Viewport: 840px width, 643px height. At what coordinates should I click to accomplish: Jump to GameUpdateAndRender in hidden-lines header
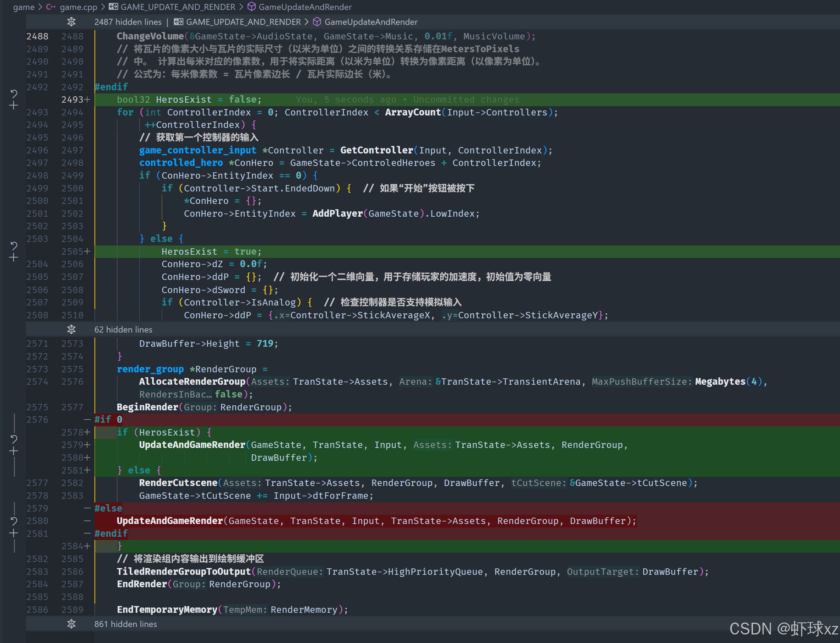(370, 22)
